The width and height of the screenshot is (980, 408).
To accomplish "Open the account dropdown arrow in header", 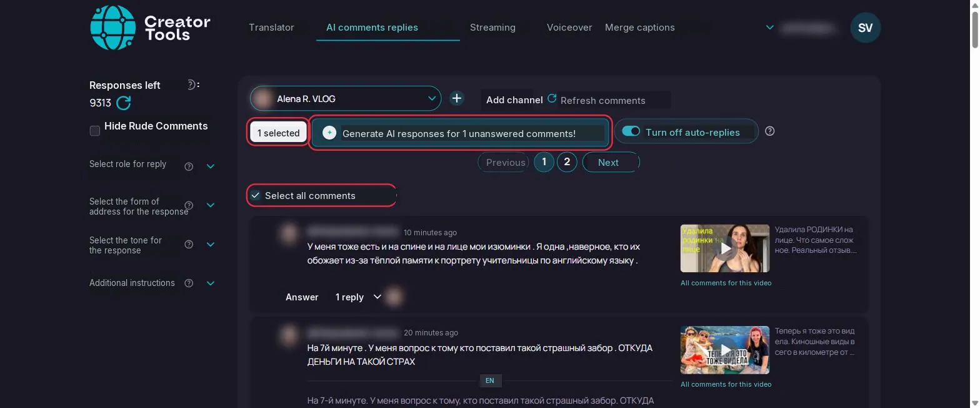I will (770, 28).
